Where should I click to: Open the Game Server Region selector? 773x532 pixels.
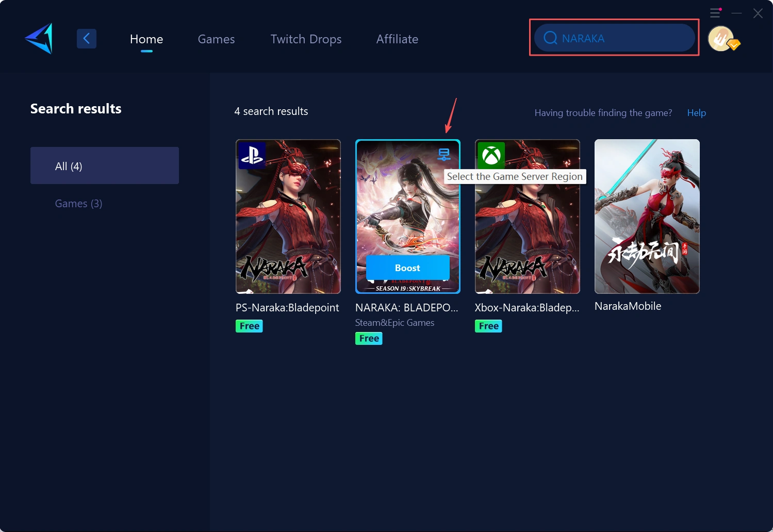coord(445,154)
